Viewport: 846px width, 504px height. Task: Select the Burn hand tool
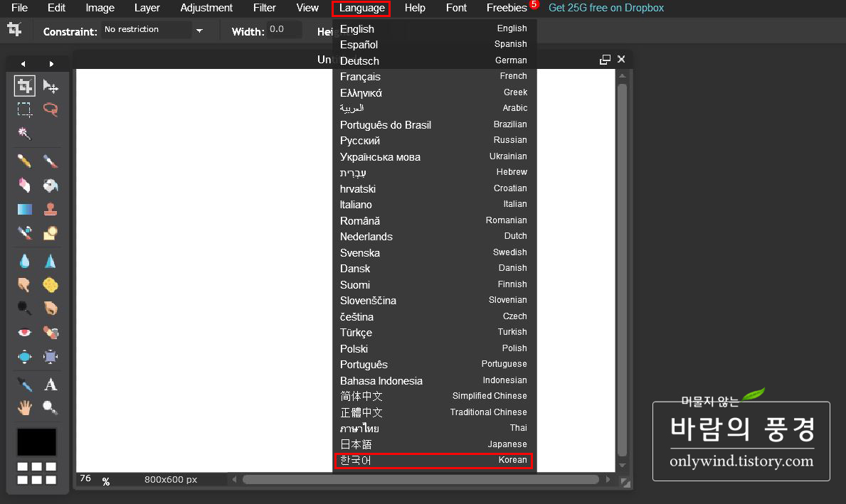point(51,309)
